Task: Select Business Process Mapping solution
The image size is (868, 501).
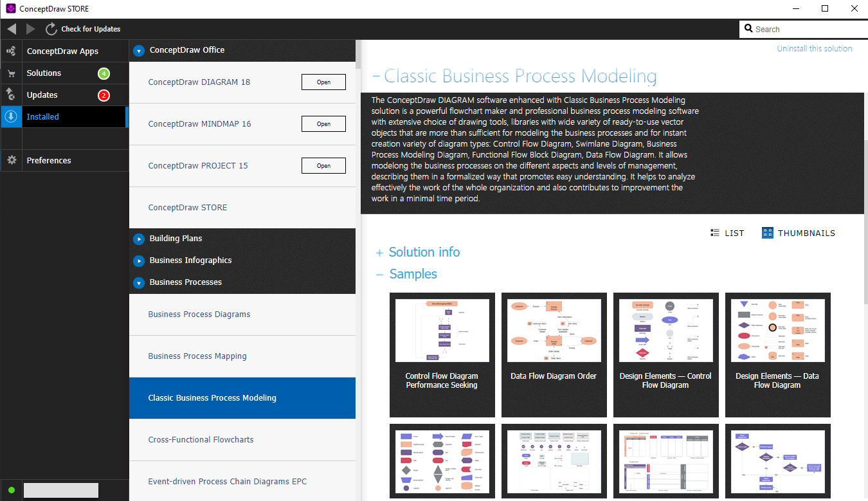Action: pyautogui.click(x=242, y=356)
